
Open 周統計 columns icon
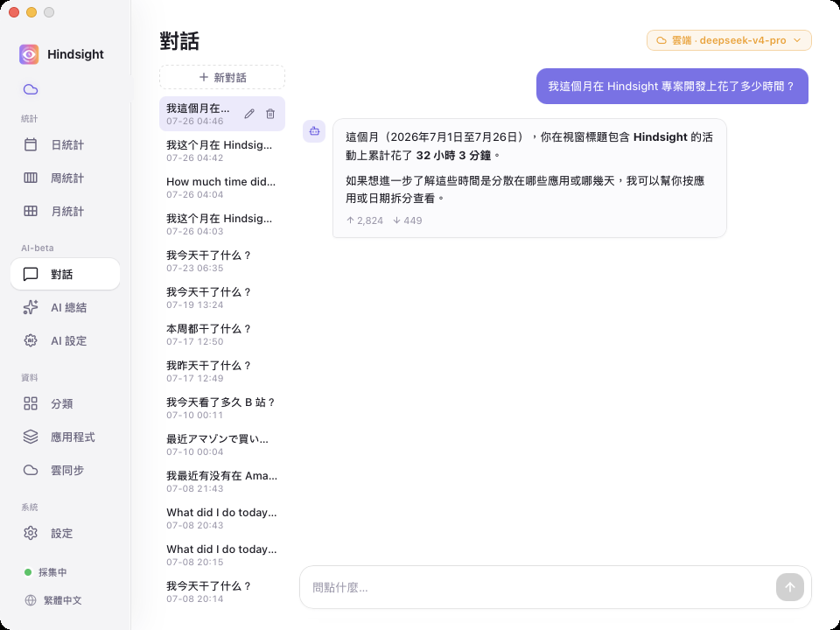click(x=31, y=178)
